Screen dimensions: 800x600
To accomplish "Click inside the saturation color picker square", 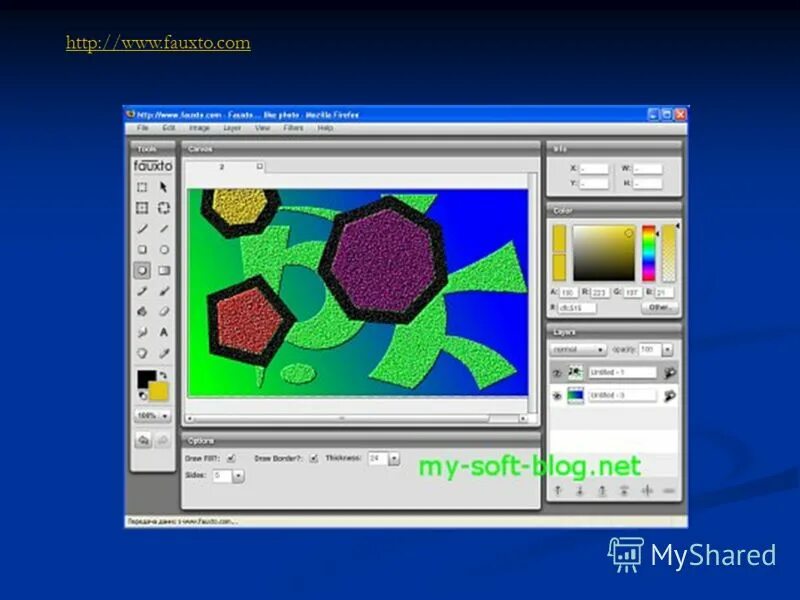I will [x=604, y=253].
